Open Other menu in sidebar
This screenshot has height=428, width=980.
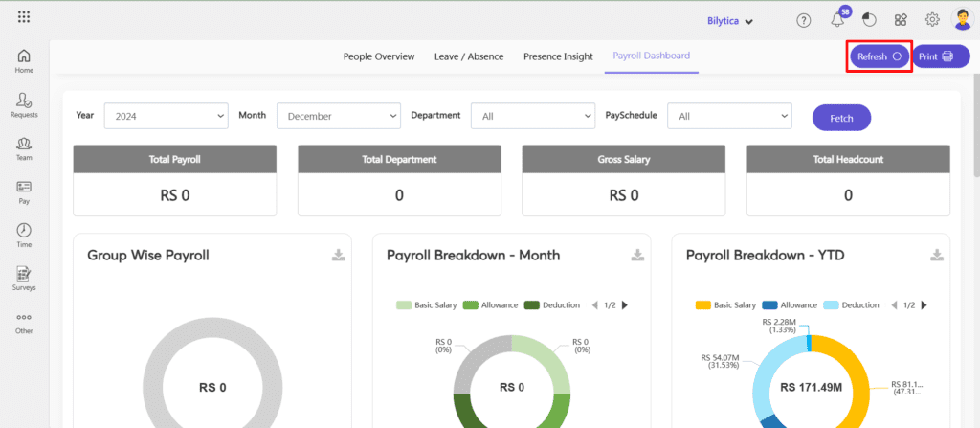point(24,323)
